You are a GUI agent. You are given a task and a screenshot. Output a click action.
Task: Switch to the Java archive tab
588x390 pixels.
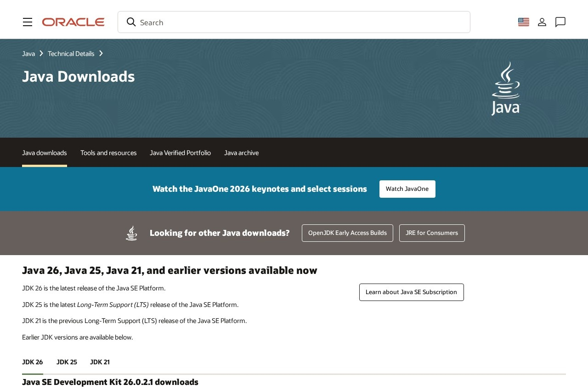241,153
